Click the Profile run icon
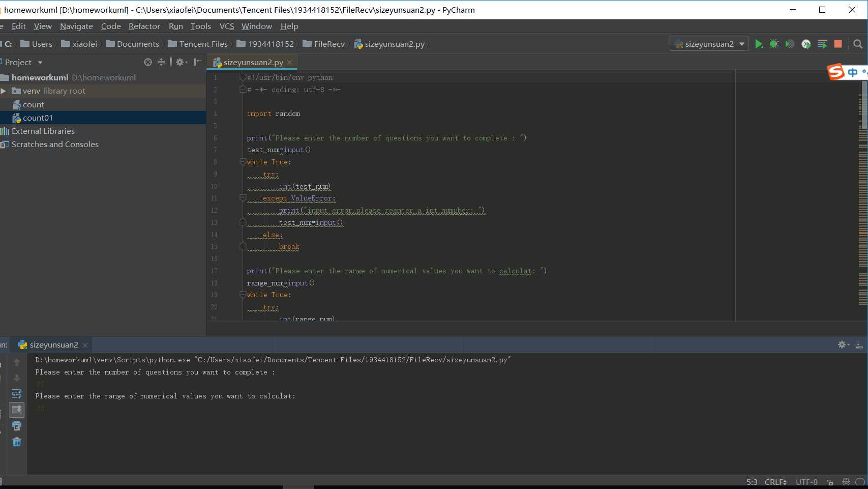The image size is (868, 489). [806, 44]
